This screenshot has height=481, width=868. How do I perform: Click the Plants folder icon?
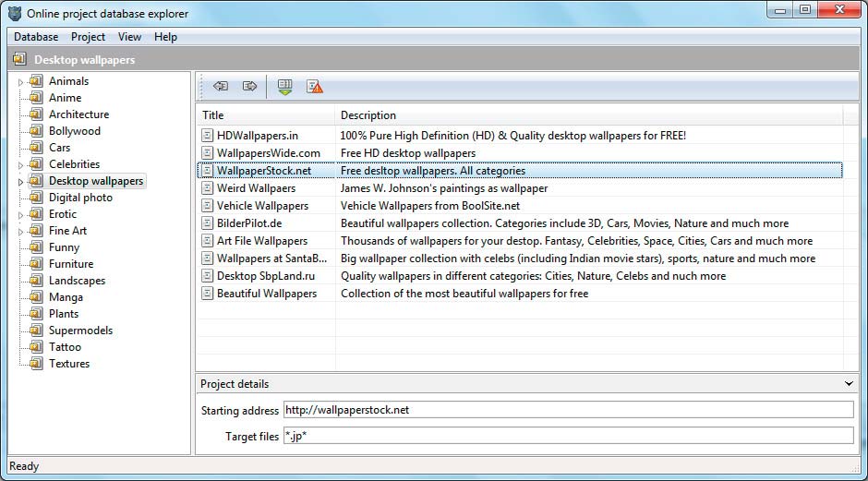(x=36, y=313)
